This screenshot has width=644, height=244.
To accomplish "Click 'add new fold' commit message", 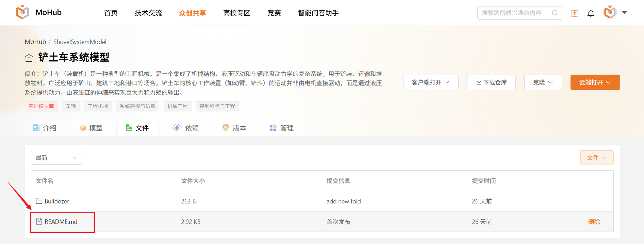I will 344,201.
